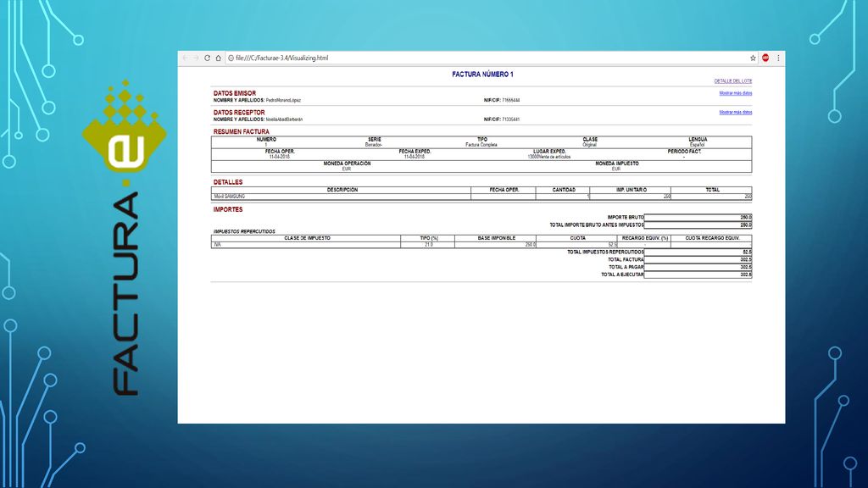Click the issuer NIF/CIF value 71555444
868x488 pixels.
pos(511,100)
